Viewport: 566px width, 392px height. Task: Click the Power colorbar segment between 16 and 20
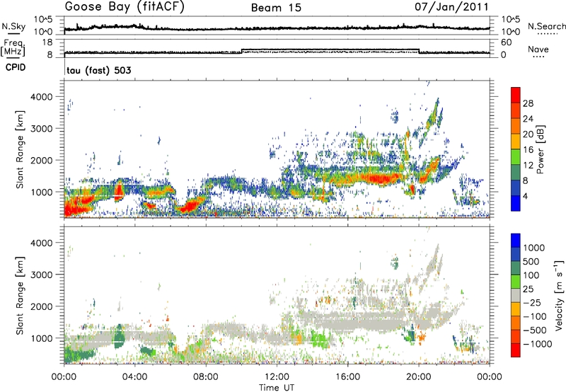[516, 141]
